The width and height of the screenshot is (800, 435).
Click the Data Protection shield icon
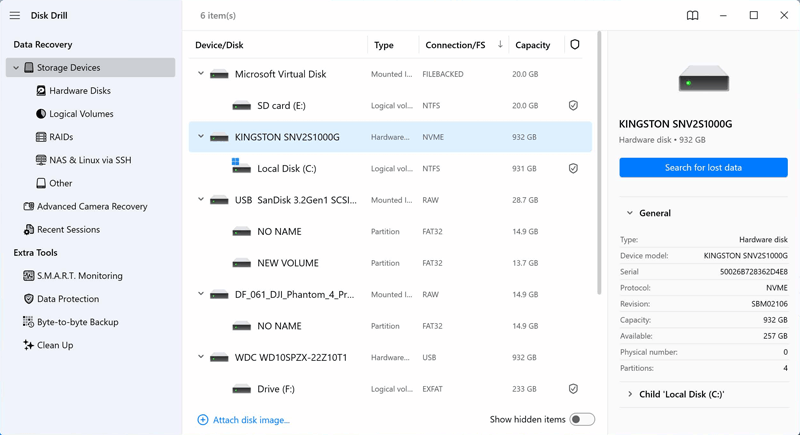click(x=29, y=299)
